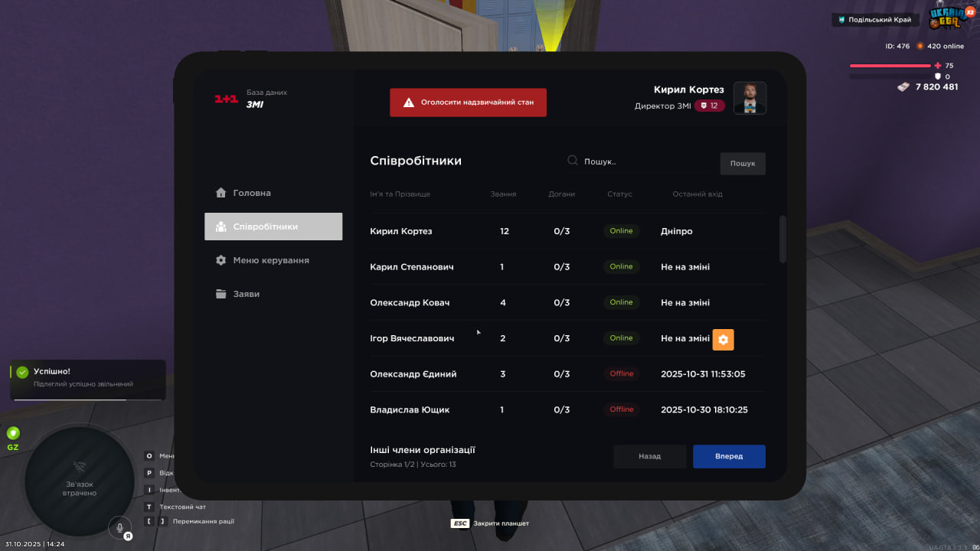Select employee Карил Степанович
980x551 pixels.
click(x=567, y=267)
